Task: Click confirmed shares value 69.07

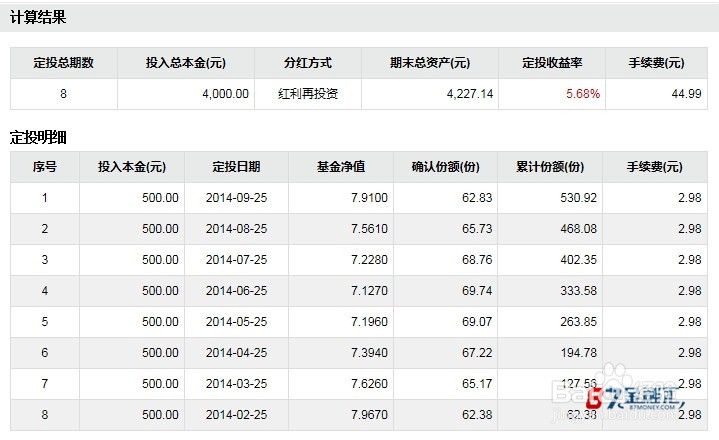Action: (x=477, y=322)
